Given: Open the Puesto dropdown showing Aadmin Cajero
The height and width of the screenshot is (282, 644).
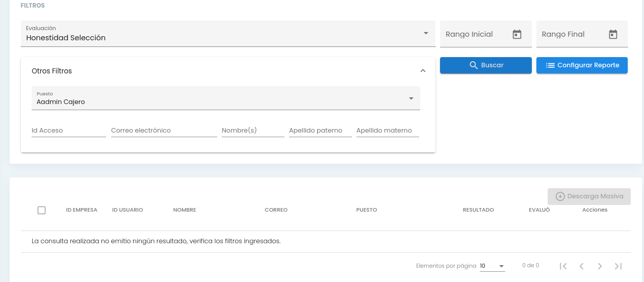Looking at the screenshot, I should click(x=225, y=98).
